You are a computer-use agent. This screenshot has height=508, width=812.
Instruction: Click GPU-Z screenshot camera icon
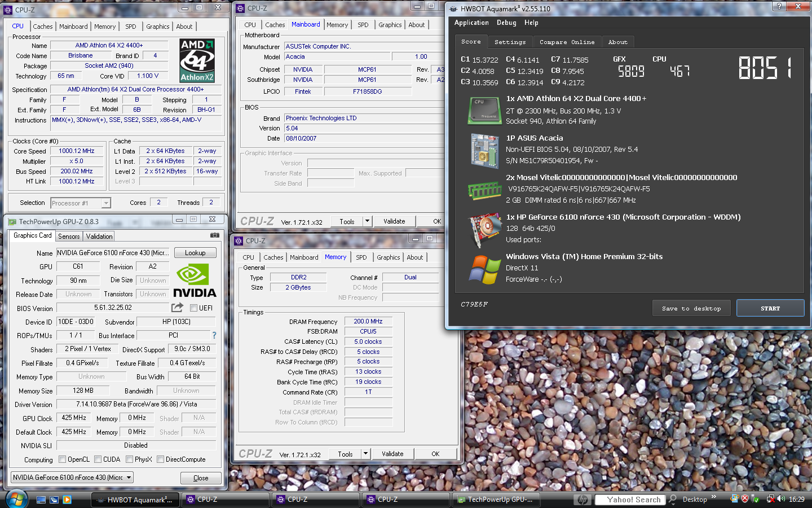point(215,235)
